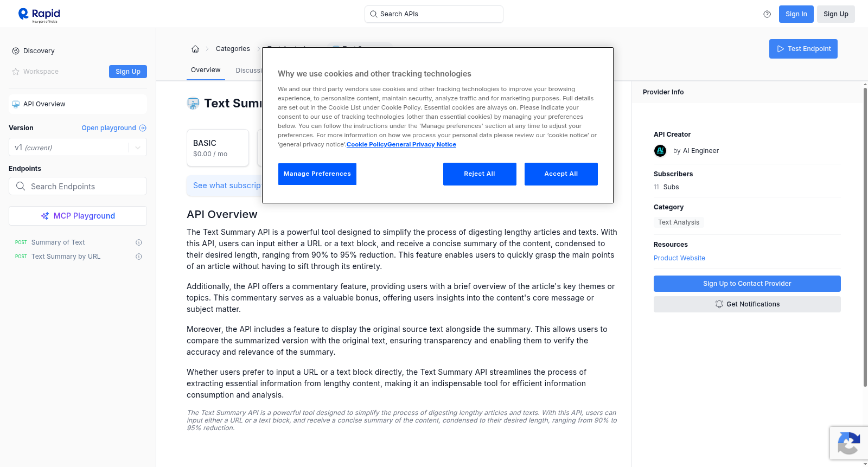The image size is (868, 467).
Task: Click the AI Engineer avatar icon
Action: pyautogui.click(x=660, y=151)
